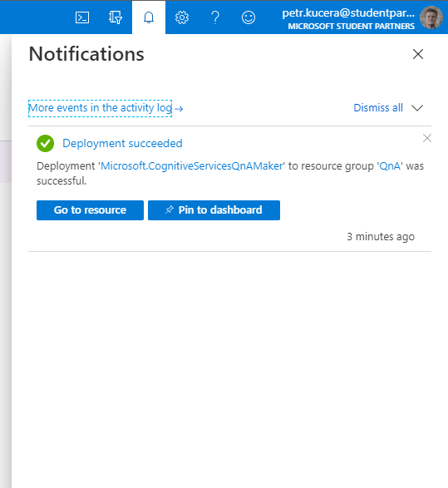
Task: Click Dismiss all notifications
Action: pyautogui.click(x=378, y=108)
